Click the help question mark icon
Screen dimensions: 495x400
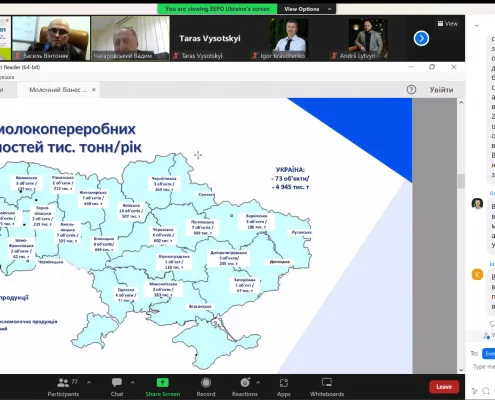(x=411, y=89)
